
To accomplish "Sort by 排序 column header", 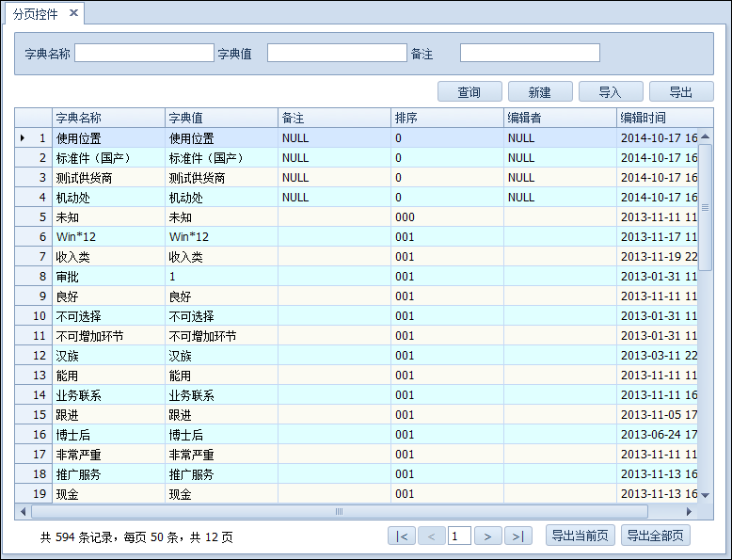I will coord(447,118).
